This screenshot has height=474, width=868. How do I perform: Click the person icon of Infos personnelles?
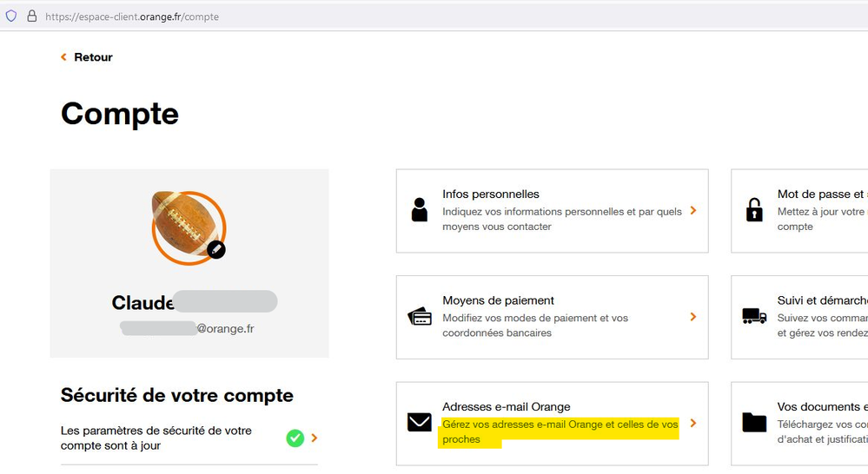(420, 210)
